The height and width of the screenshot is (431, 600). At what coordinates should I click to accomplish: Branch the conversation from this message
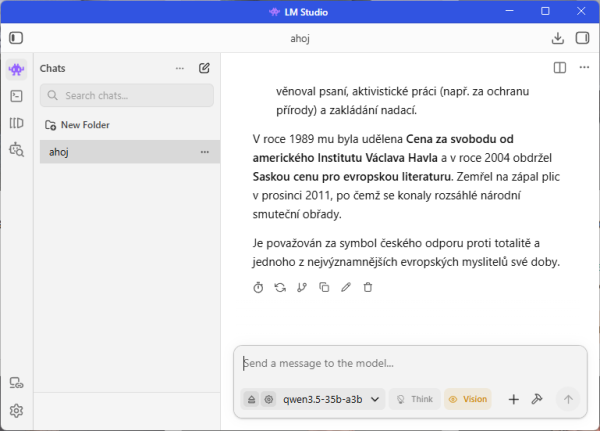click(302, 288)
